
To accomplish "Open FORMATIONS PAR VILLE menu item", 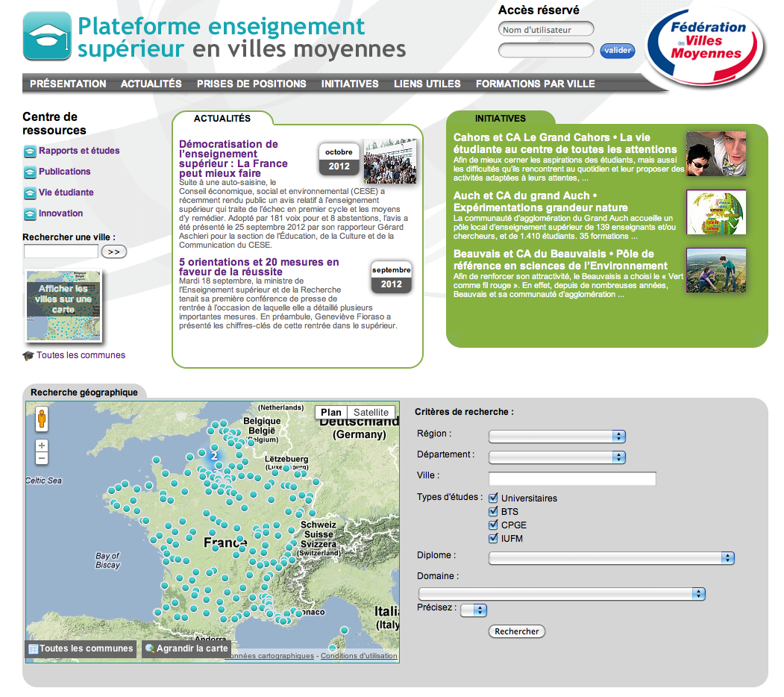I will point(536,84).
